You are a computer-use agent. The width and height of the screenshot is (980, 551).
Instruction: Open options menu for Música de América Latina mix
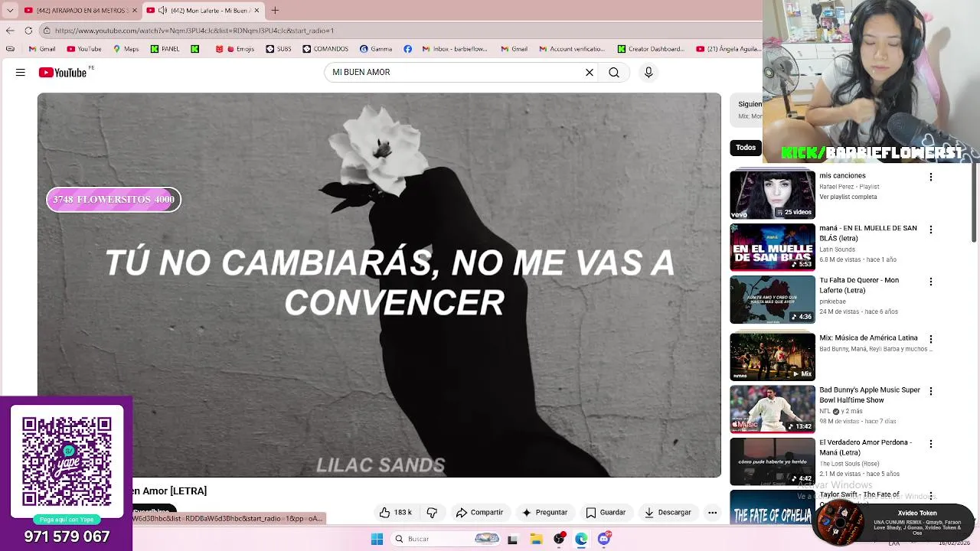(931, 338)
